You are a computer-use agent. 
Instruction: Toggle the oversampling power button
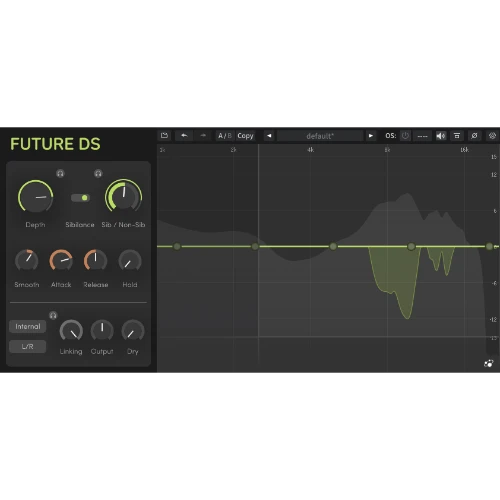tap(405, 136)
